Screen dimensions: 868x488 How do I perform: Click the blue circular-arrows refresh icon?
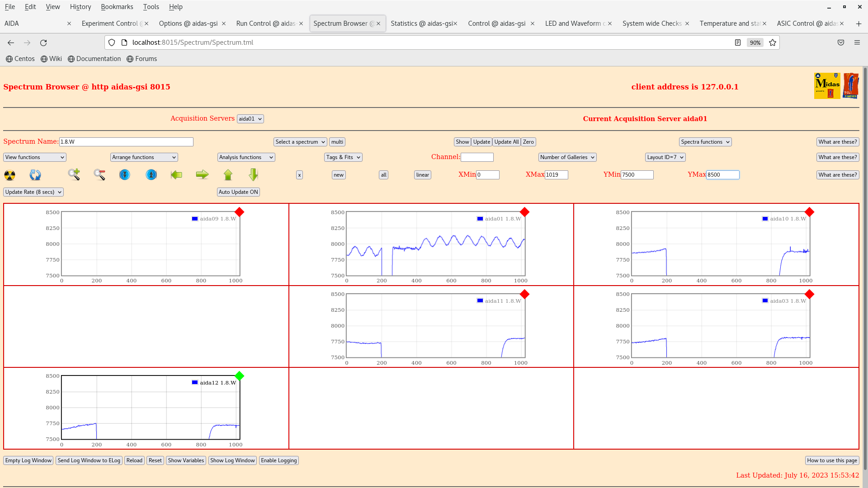pyautogui.click(x=35, y=175)
